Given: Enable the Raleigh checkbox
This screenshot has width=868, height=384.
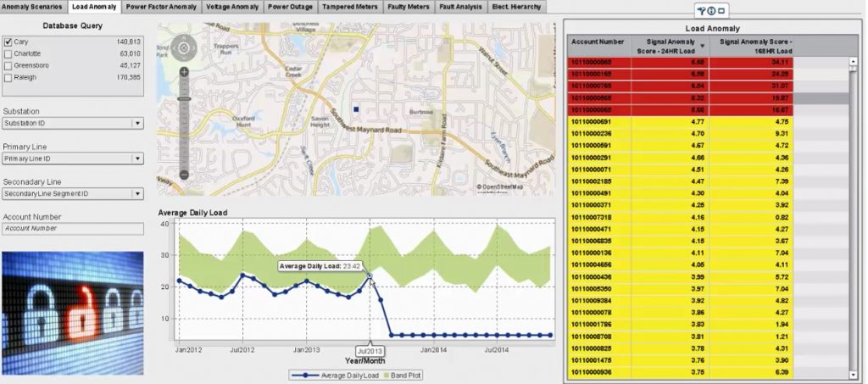Looking at the screenshot, I should [x=8, y=77].
